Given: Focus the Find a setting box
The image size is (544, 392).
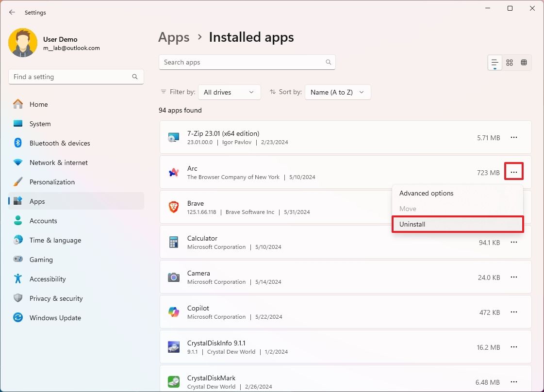Looking at the screenshot, I should [x=70, y=77].
